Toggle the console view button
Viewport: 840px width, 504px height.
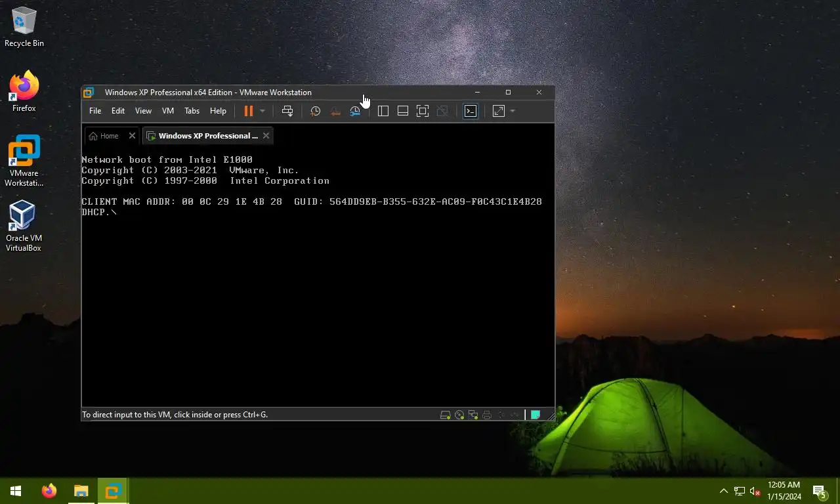[x=471, y=111]
